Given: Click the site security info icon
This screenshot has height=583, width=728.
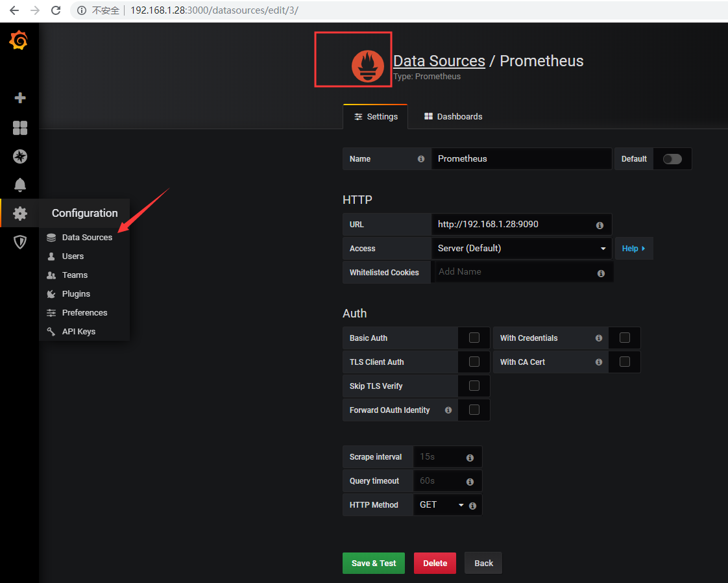Looking at the screenshot, I should point(82,10).
